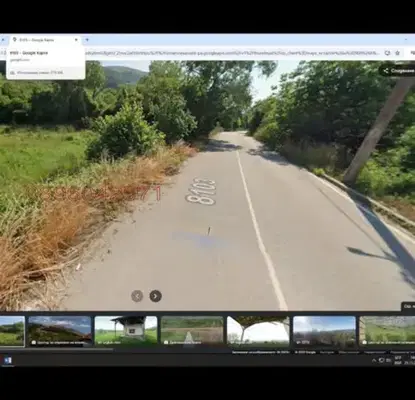
Task: Go to the previous photo arrow
Action: coord(137,296)
